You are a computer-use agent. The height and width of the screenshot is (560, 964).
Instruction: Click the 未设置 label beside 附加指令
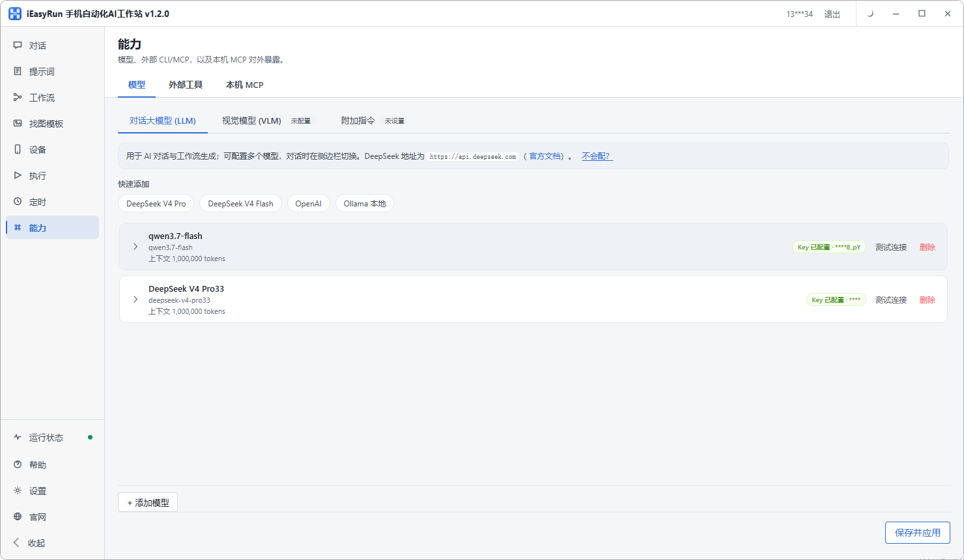(395, 121)
